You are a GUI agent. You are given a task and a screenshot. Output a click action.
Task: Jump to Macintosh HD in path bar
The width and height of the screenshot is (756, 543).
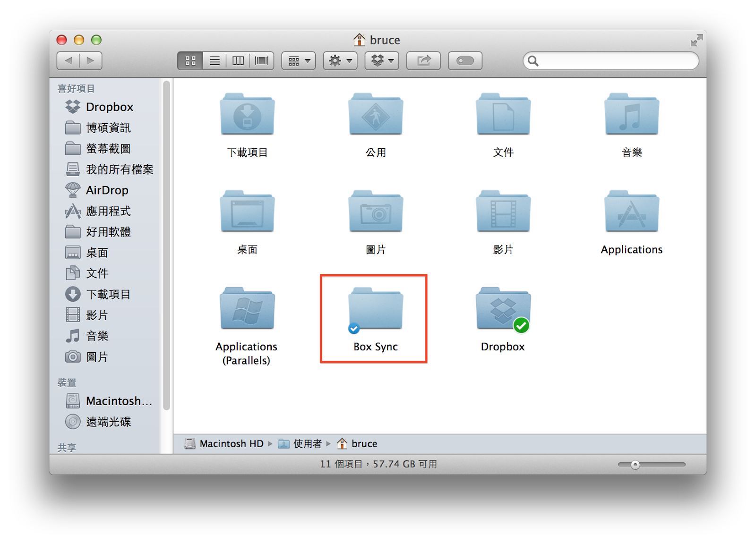[224, 443]
